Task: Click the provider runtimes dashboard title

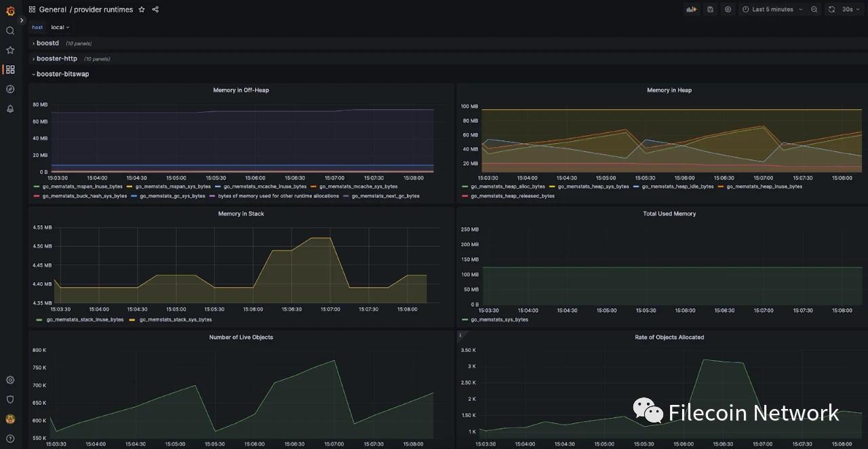Action: pyautogui.click(x=103, y=9)
